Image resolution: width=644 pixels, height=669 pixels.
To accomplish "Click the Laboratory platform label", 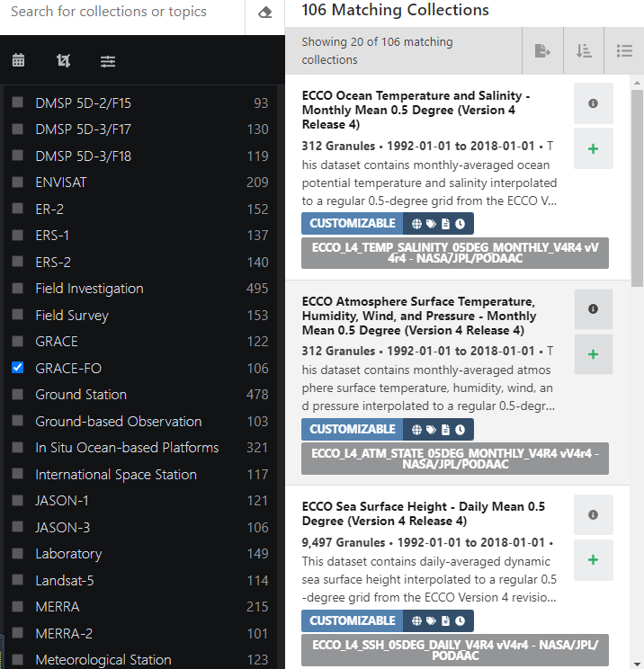I will pos(68,554).
